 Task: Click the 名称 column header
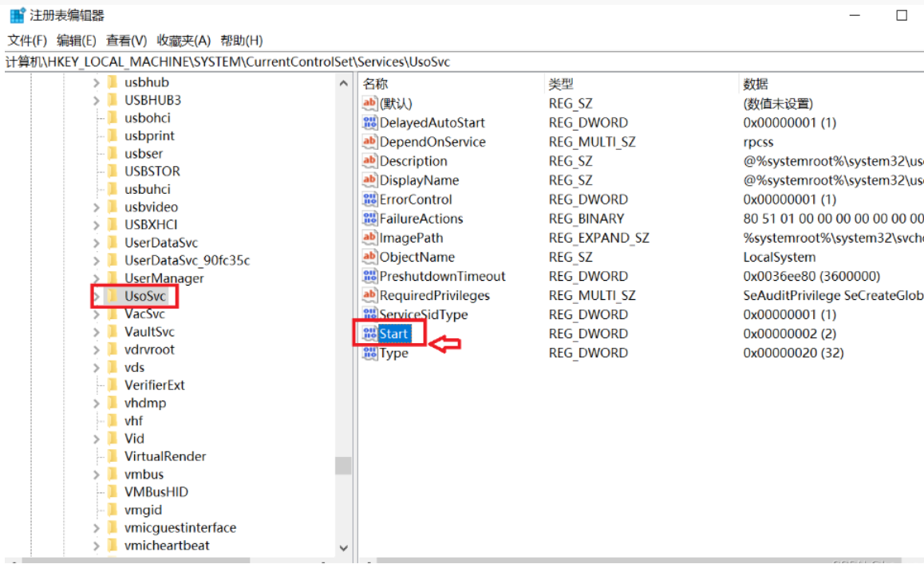376,84
